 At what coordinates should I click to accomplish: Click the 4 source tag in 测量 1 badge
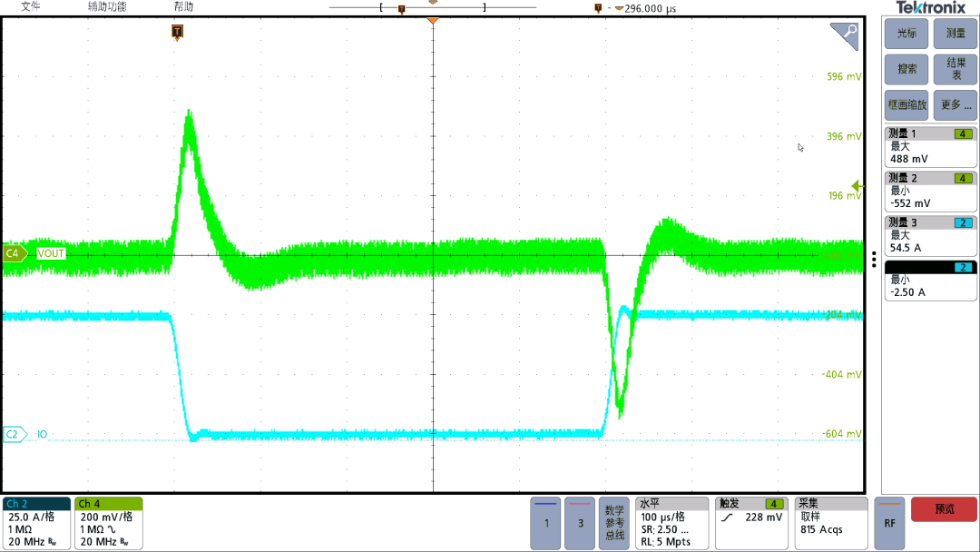[x=963, y=133]
